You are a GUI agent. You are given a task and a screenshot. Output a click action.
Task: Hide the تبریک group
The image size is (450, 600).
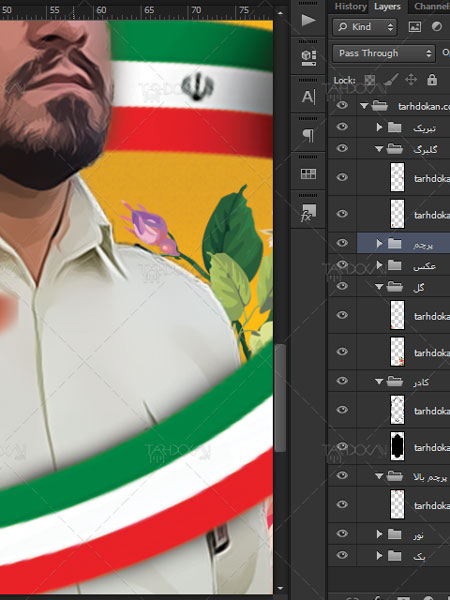click(342, 126)
